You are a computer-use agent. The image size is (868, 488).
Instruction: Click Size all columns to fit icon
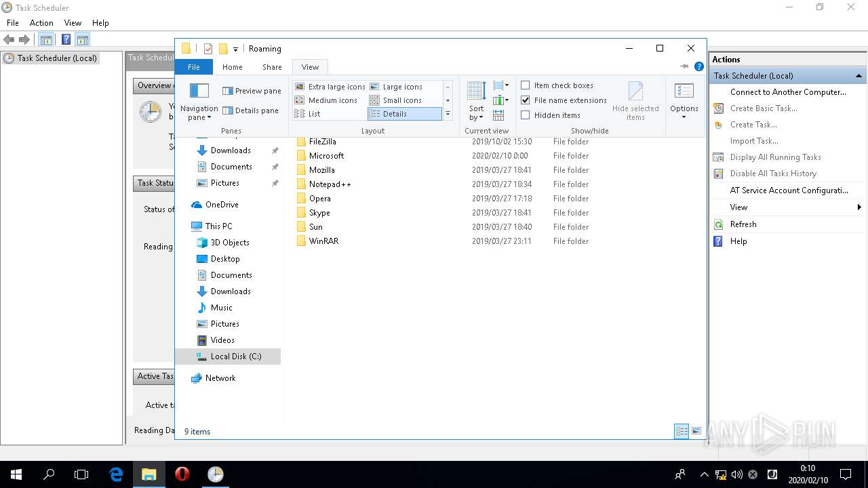498,115
